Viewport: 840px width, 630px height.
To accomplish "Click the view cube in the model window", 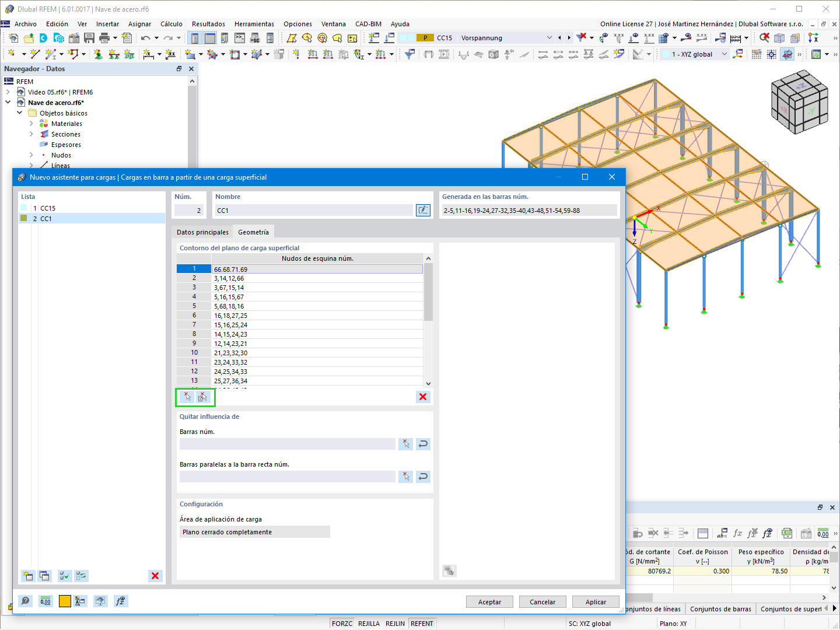I will click(x=800, y=103).
